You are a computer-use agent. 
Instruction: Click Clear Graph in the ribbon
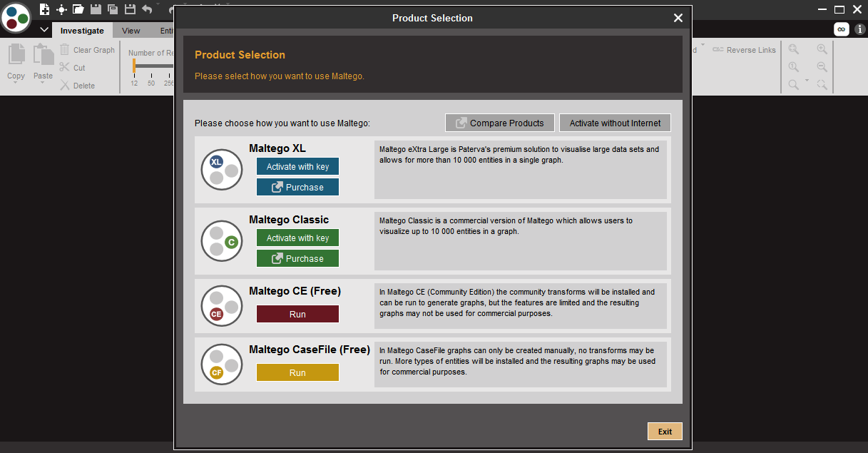pyautogui.click(x=87, y=50)
